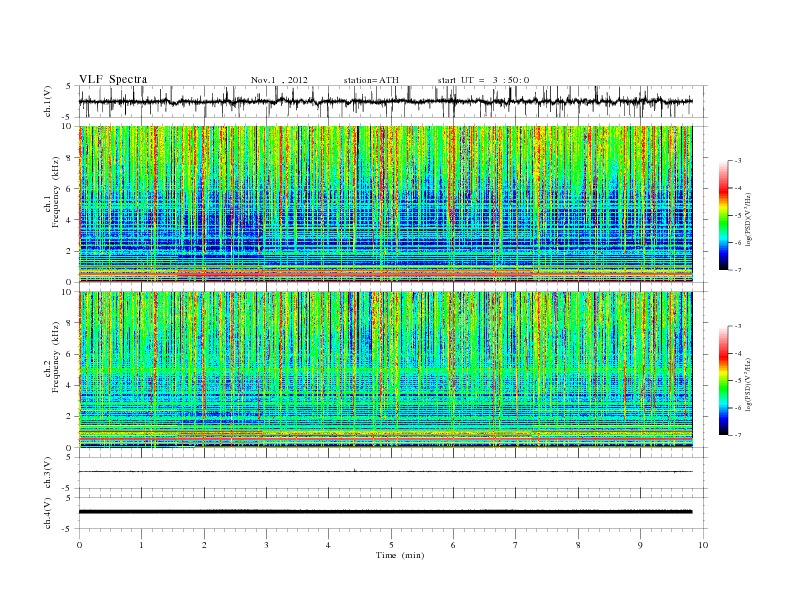Click the '10' tick on time axis
Screen dimensions: 792x612
coord(703,545)
